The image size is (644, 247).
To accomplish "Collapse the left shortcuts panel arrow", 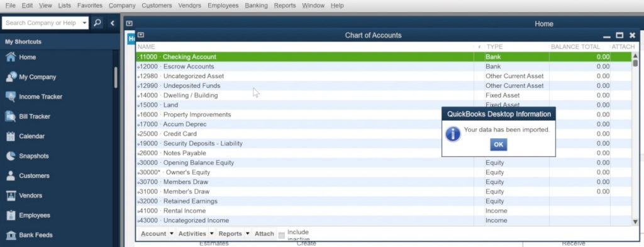I will [x=112, y=23].
